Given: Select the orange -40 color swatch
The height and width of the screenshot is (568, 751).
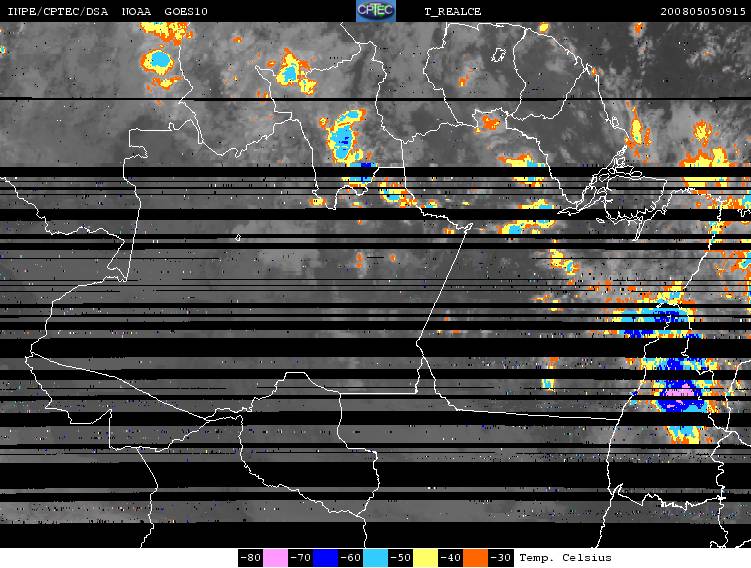Looking at the screenshot, I should [476, 558].
